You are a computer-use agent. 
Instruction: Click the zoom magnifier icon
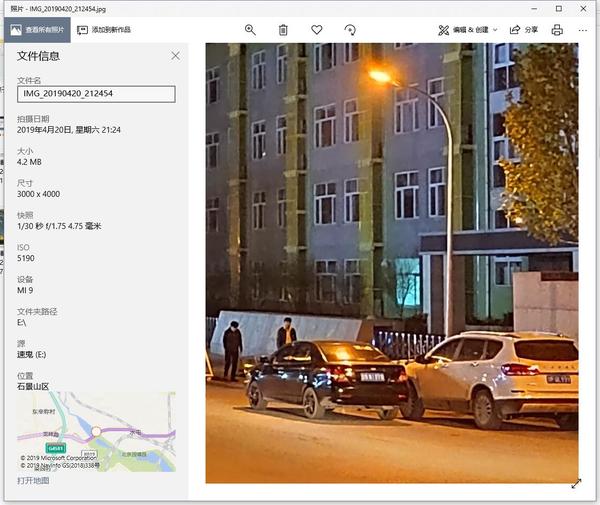(x=250, y=30)
